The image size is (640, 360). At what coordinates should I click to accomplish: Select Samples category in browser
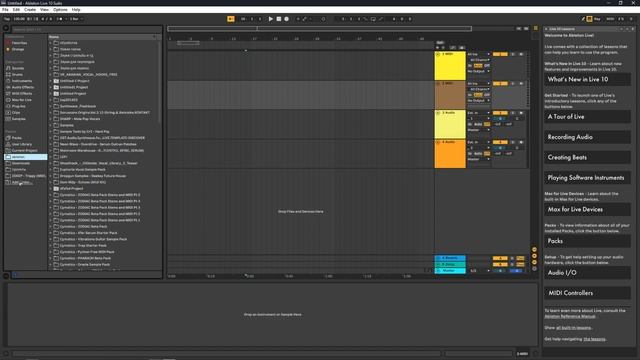pos(18,119)
